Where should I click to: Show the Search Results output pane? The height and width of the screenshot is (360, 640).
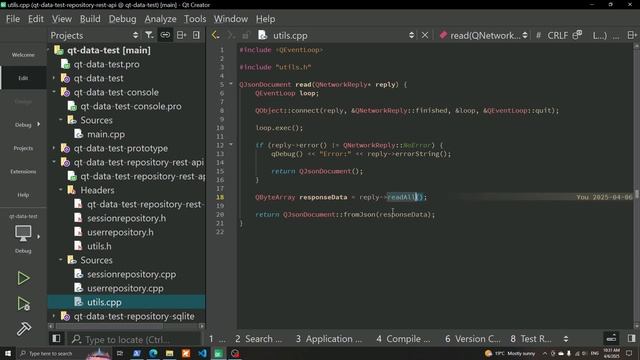(x=258, y=339)
